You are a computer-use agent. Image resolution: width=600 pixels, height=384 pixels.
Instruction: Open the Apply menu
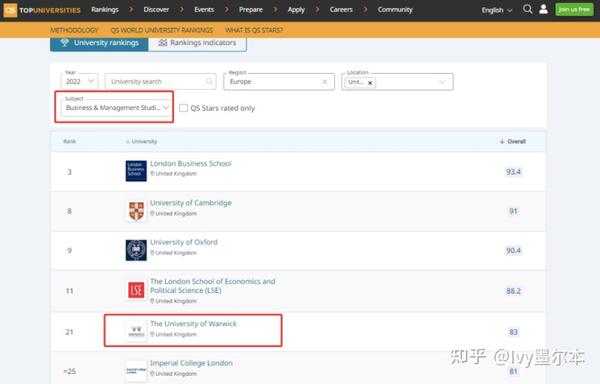tap(296, 10)
